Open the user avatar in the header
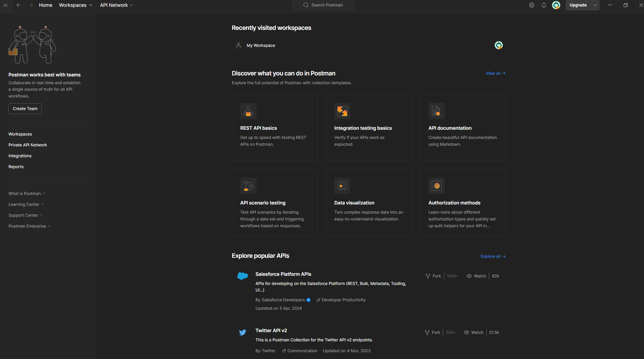This screenshot has height=359, width=644. tap(556, 5)
